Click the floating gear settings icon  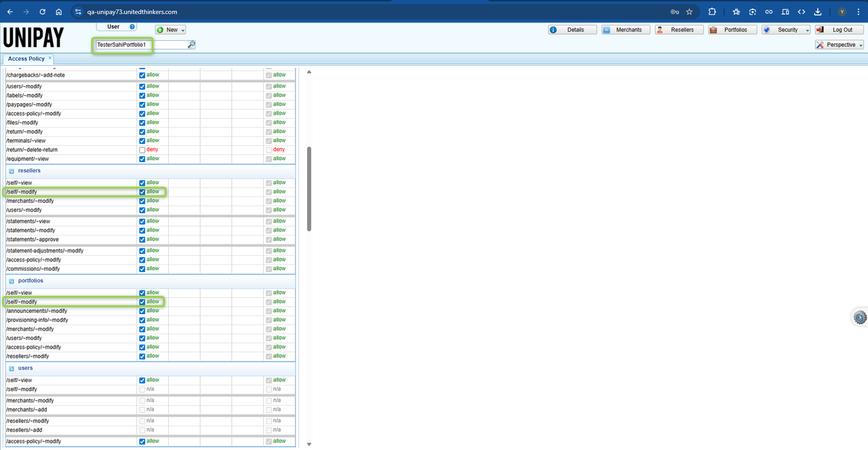point(860,317)
